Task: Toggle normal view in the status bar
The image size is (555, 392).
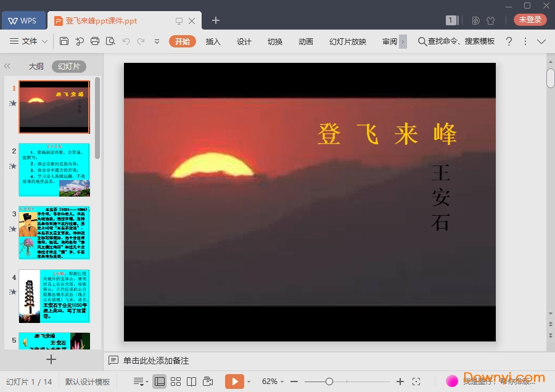Action: [160, 381]
